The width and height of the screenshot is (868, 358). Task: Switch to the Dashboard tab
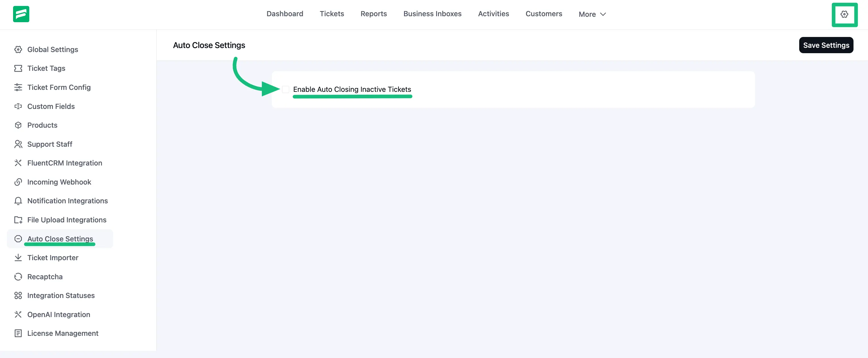pos(285,14)
